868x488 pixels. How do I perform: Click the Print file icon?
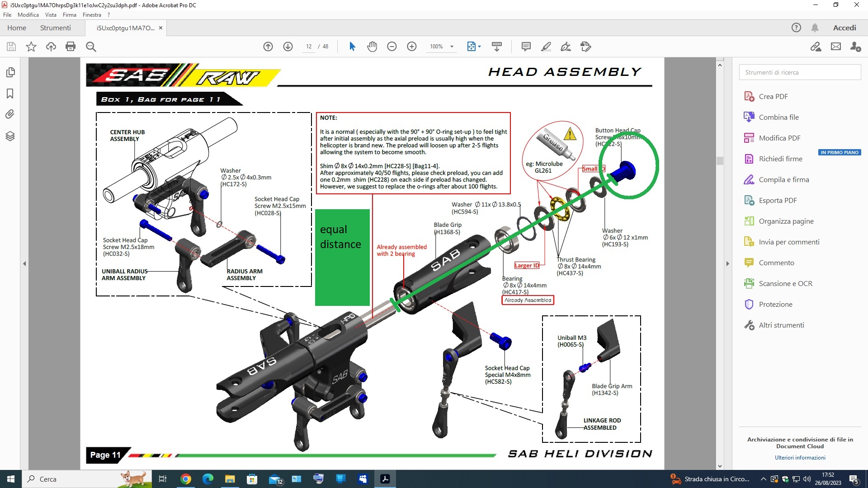click(71, 47)
